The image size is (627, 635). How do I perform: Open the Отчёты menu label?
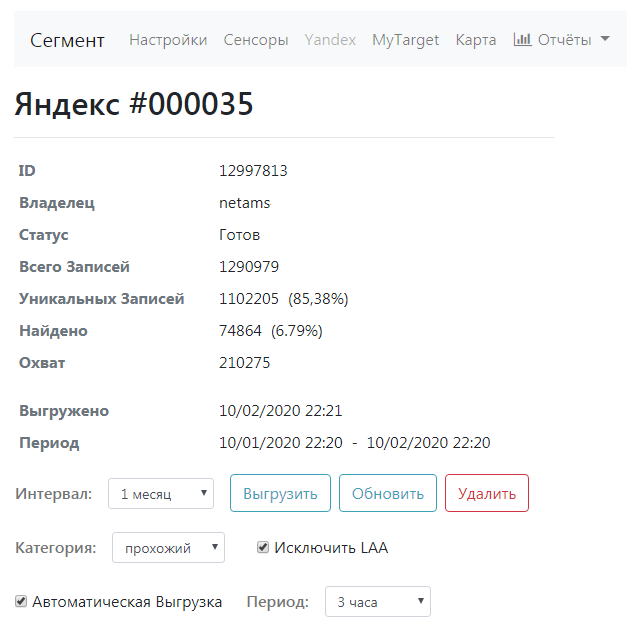(x=564, y=40)
